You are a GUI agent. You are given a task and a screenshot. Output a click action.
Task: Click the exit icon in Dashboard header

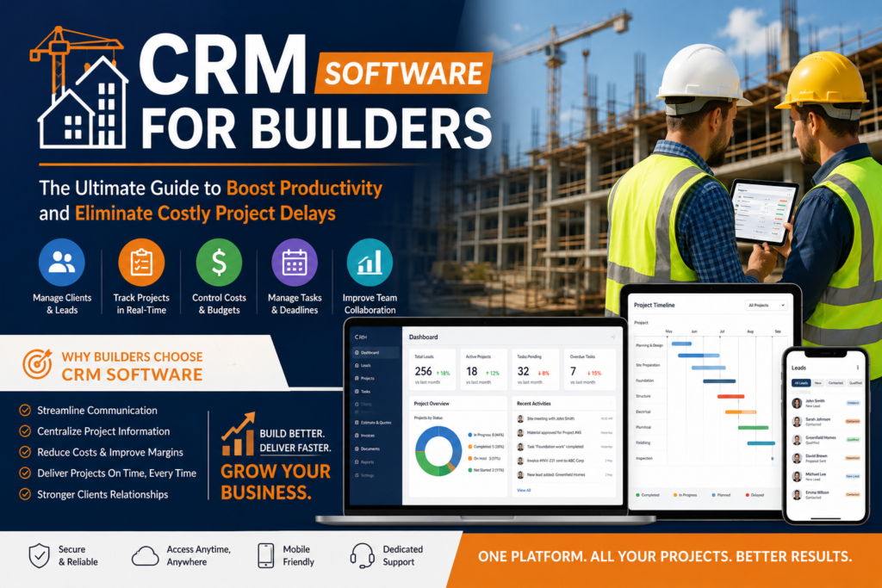[612, 337]
